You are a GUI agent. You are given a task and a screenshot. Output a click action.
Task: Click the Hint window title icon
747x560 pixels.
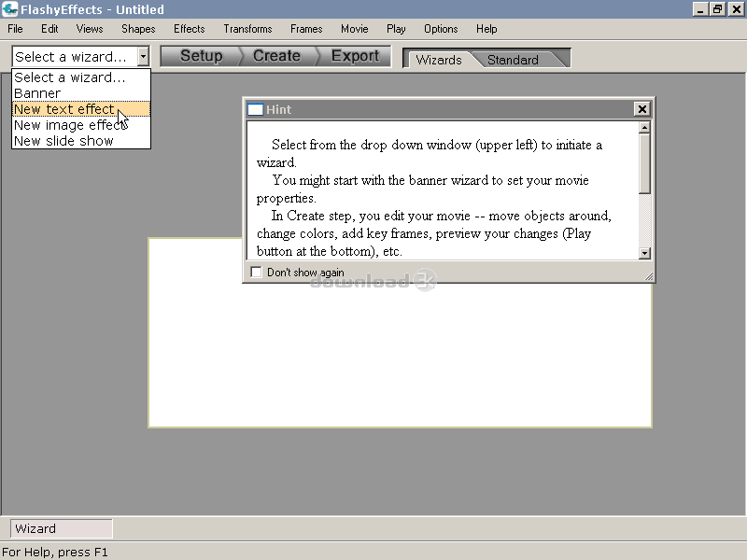pos(255,109)
